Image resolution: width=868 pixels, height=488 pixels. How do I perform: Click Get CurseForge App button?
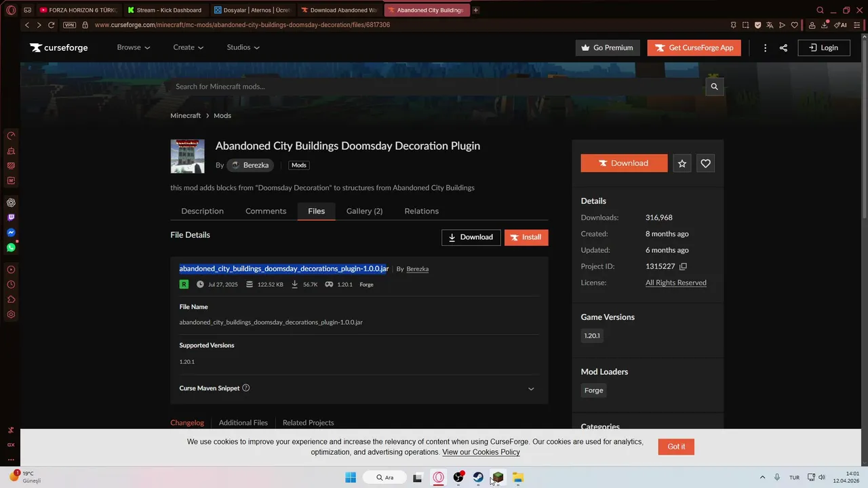[694, 47]
